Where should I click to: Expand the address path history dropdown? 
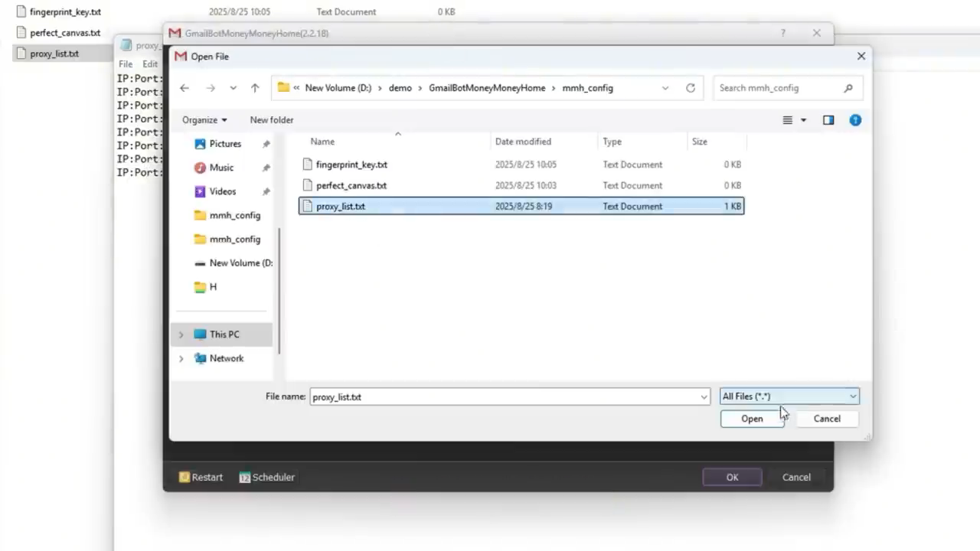pos(665,88)
